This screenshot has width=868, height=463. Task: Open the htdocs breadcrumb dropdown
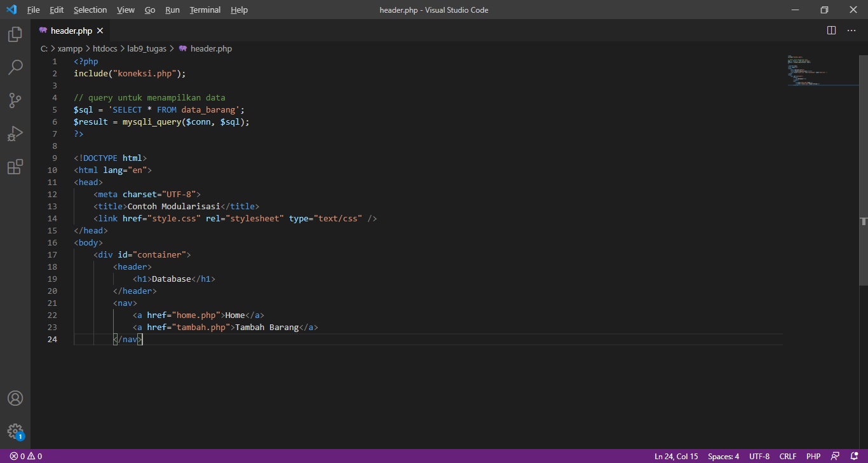[105, 48]
